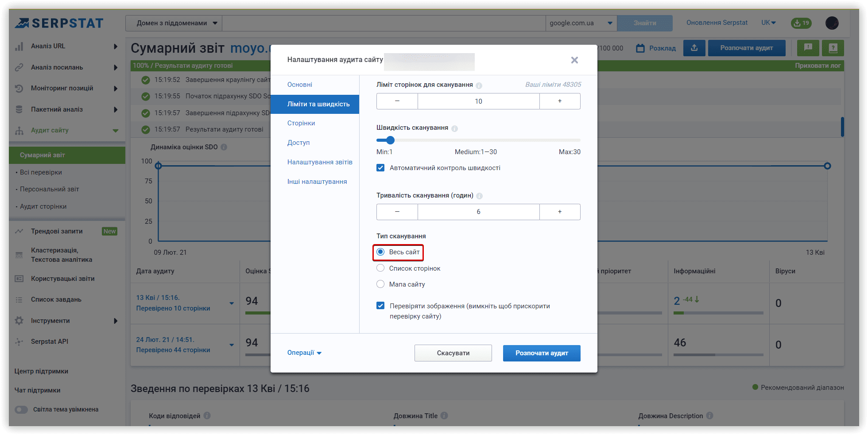Viewport: 868px width, 435px height.
Task: Open the Налаштування звітів tab
Action: click(320, 162)
